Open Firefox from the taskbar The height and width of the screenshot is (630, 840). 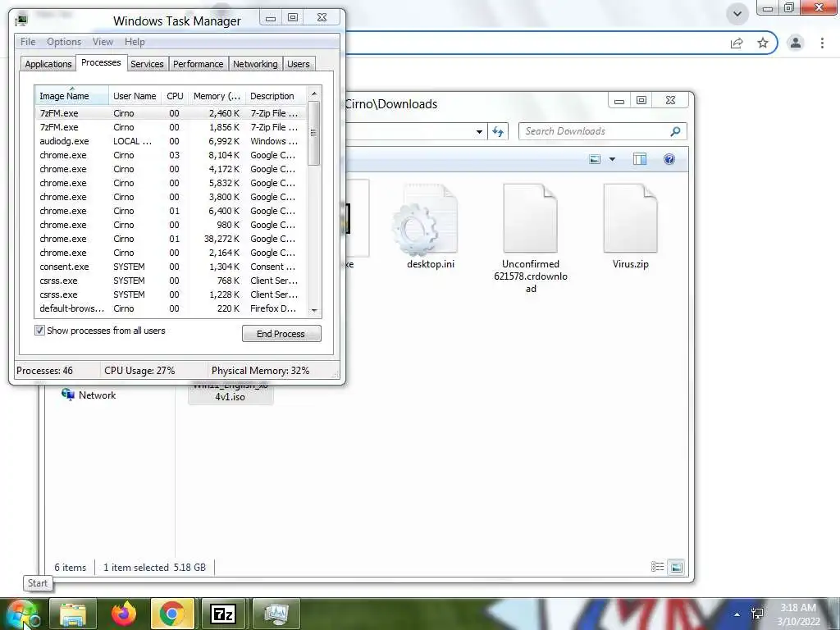point(124,614)
